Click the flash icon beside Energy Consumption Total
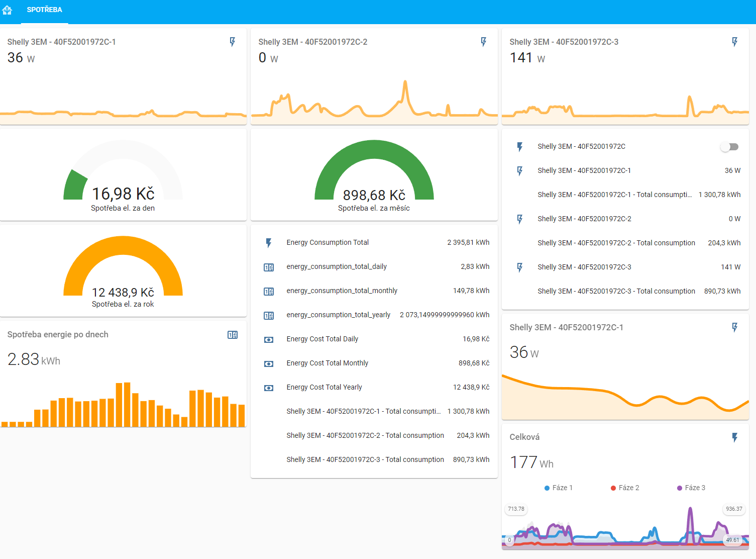 [x=269, y=243]
